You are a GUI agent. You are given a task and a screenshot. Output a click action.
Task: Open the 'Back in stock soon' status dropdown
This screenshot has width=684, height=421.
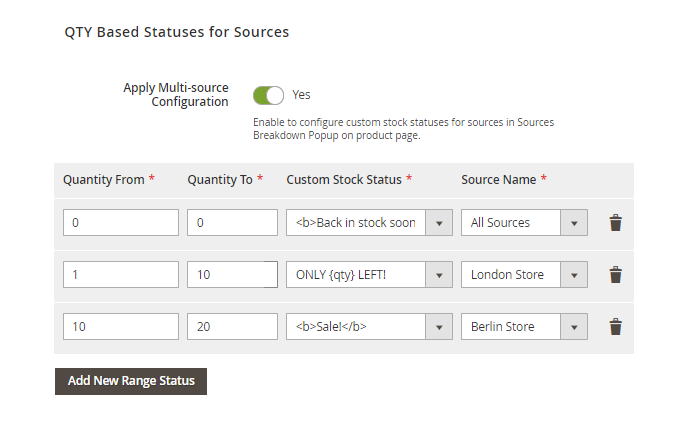369,223
